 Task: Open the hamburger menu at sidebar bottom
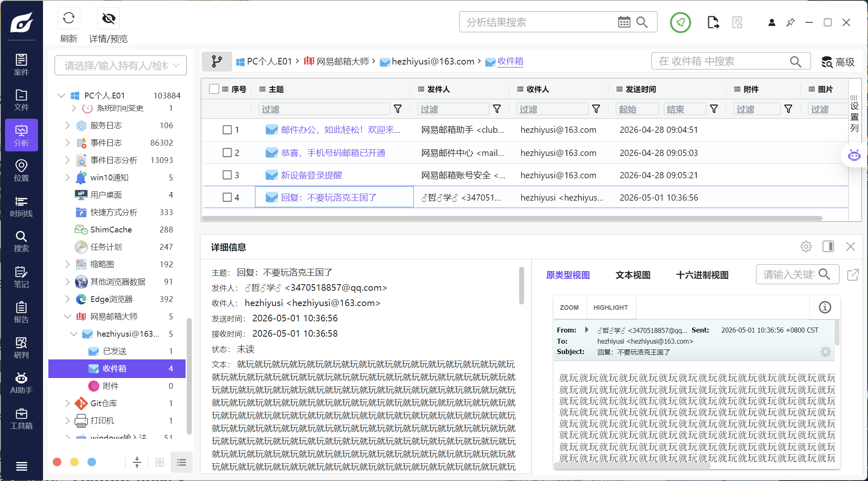pyautogui.click(x=21, y=466)
